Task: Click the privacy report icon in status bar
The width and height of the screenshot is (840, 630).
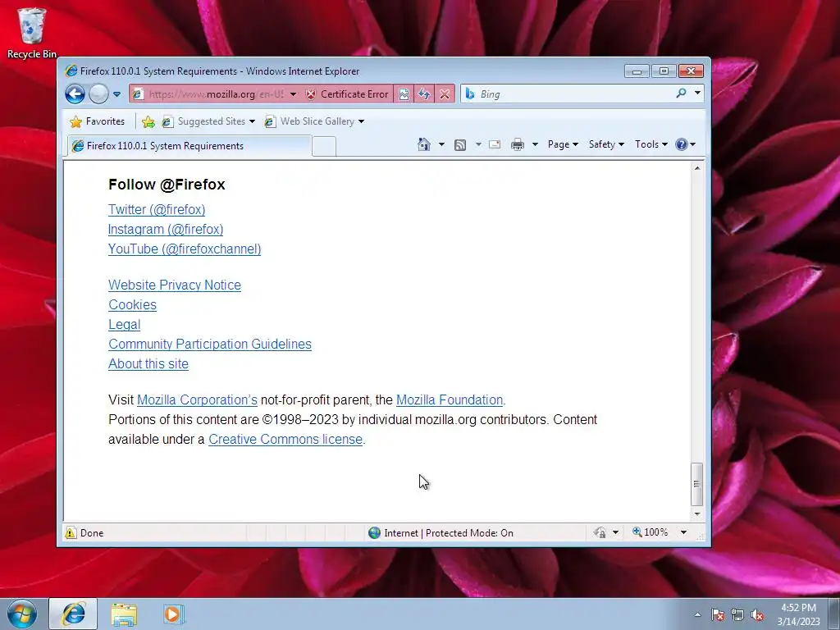Action: pyautogui.click(x=600, y=532)
